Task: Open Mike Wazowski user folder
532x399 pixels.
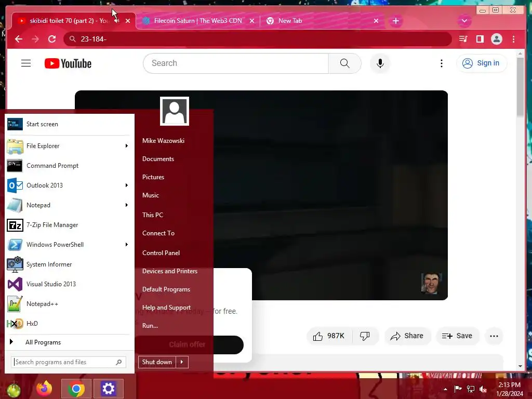Action: (x=163, y=140)
